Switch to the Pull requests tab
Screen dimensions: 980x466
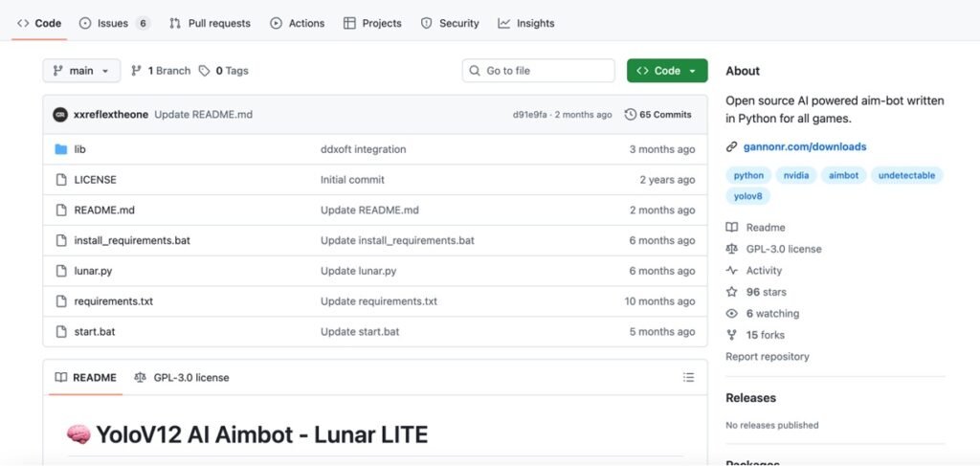pyautogui.click(x=210, y=23)
